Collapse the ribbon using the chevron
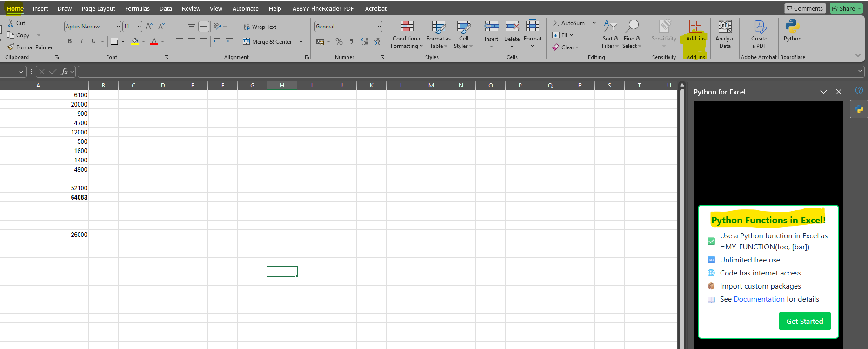The width and height of the screenshot is (868, 349). 858,55
